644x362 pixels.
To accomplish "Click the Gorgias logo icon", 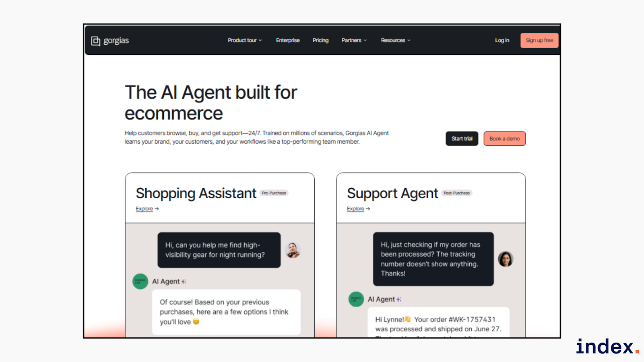I will [x=95, y=41].
